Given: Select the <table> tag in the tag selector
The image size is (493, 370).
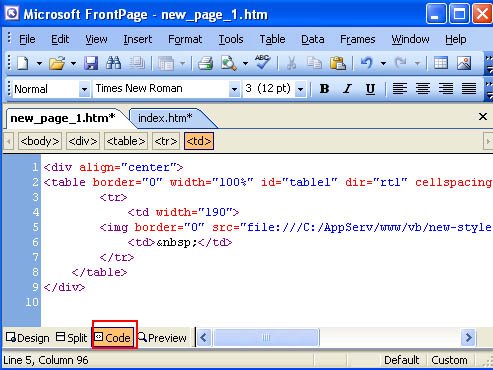Looking at the screenshot, I should pos(126,141).
